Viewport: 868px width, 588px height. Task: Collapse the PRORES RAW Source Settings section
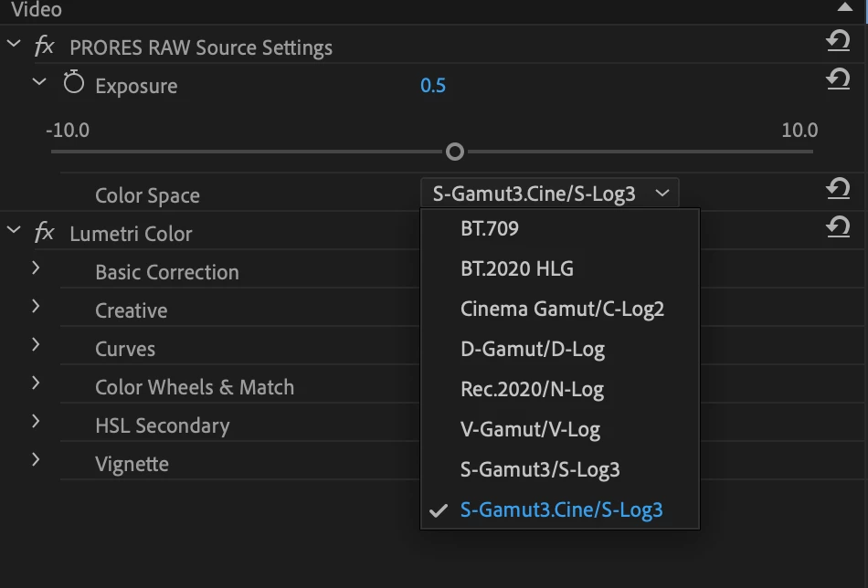(14, 43)
